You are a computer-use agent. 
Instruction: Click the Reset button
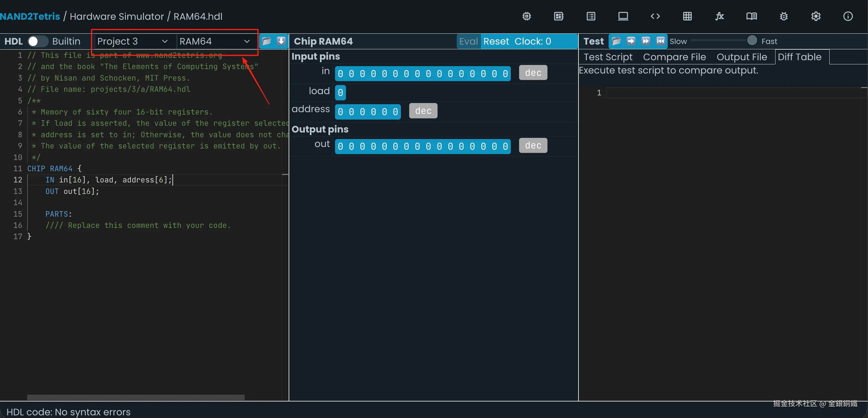[x=496, y=41]
